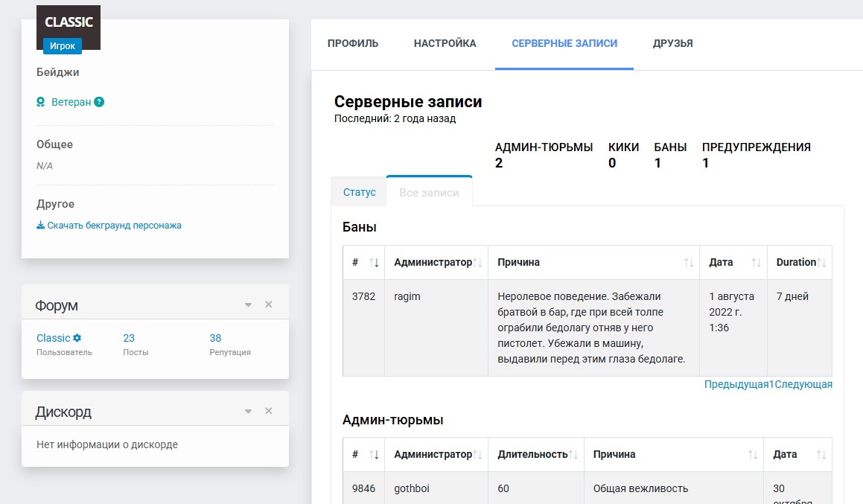
Task: Sort bans by Duration column
Action: (822, 263)
